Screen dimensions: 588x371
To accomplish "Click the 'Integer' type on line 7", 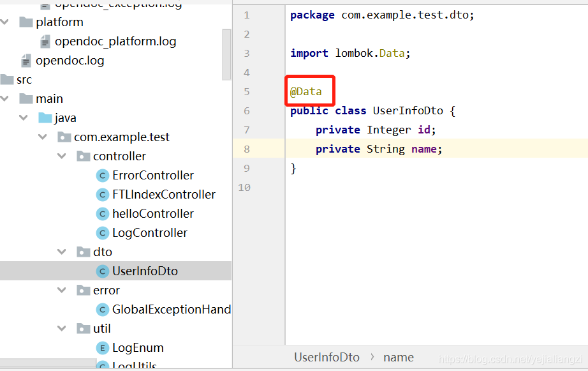I will click(x=389, y=130).
